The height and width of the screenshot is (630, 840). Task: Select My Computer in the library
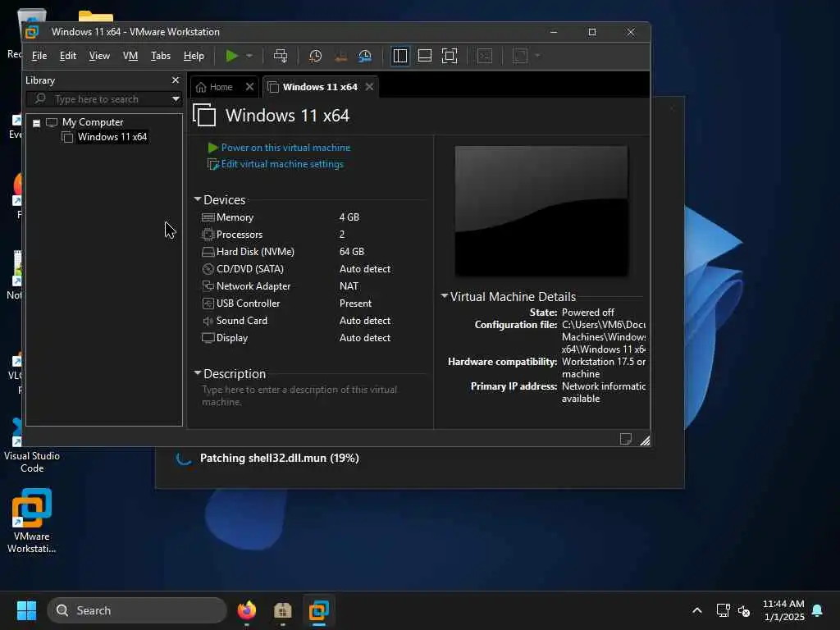click(92, 122)
